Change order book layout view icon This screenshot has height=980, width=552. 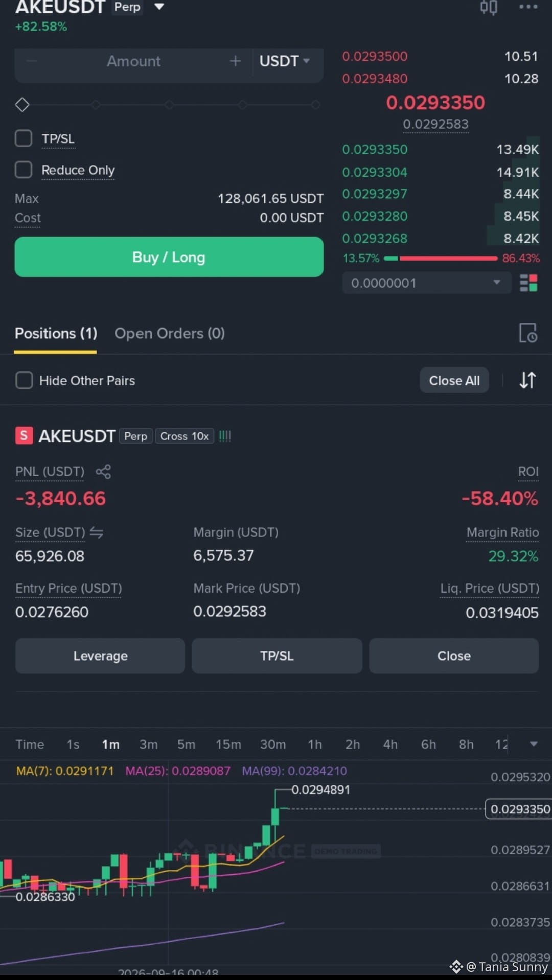pyautogui.click(x=528, y=283)
